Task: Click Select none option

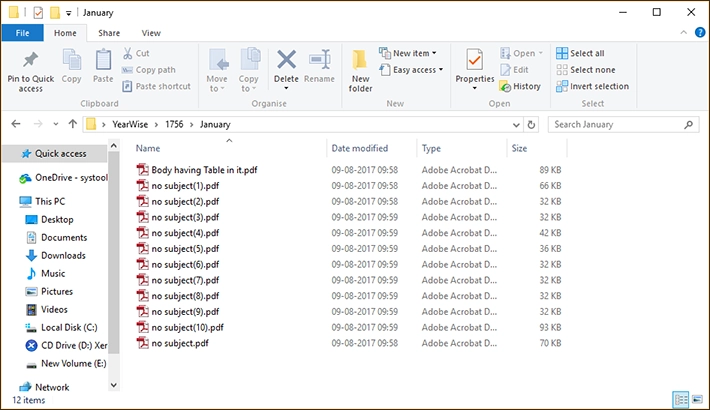Action: tap(586, 70)
